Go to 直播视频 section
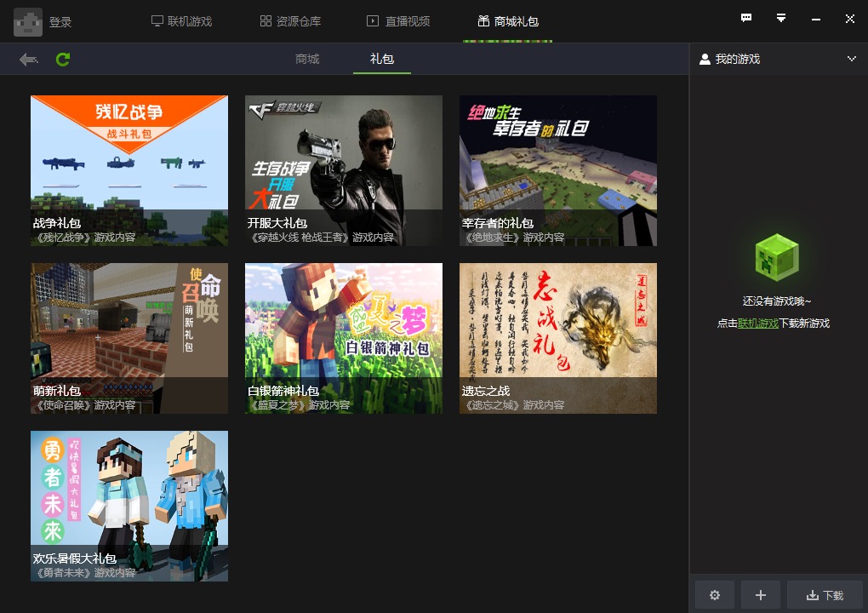868x613 pixels. pyautogui.click(x=398, y=21)
